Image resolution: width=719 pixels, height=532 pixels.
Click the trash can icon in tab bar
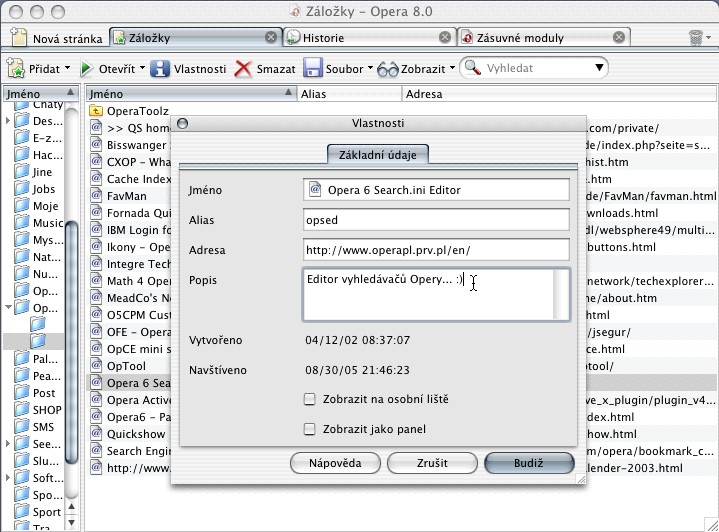pos(696,38)
